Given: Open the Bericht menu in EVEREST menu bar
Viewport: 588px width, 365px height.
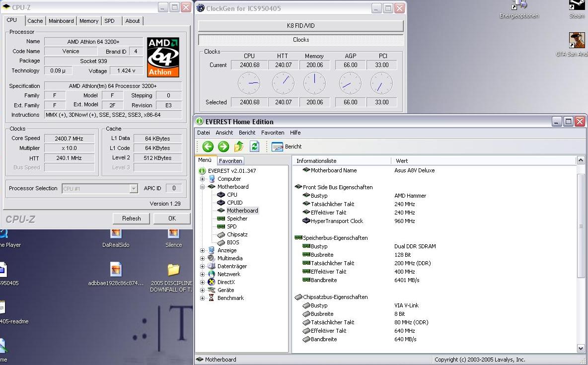Looking at the screenshot, I should [247, 133].
